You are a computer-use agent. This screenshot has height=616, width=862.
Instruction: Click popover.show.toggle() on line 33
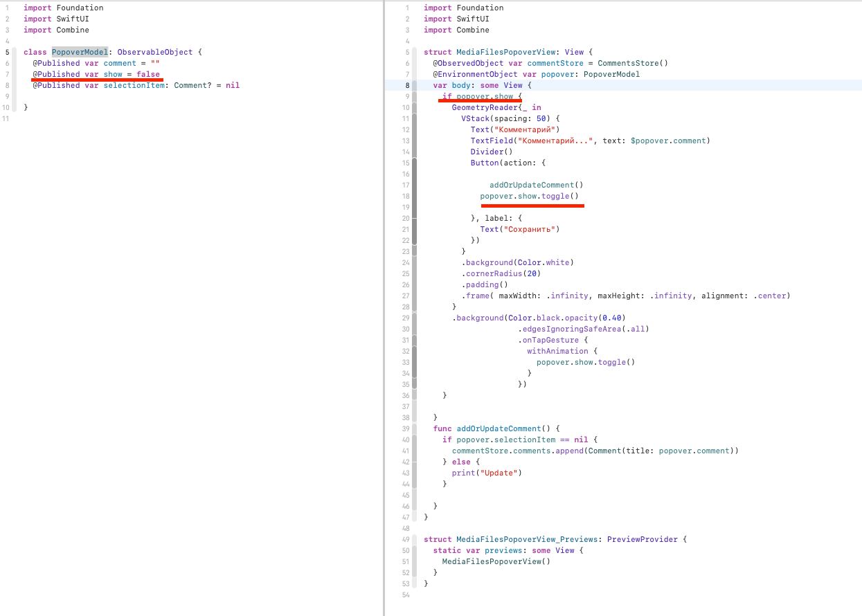[586, 362]
